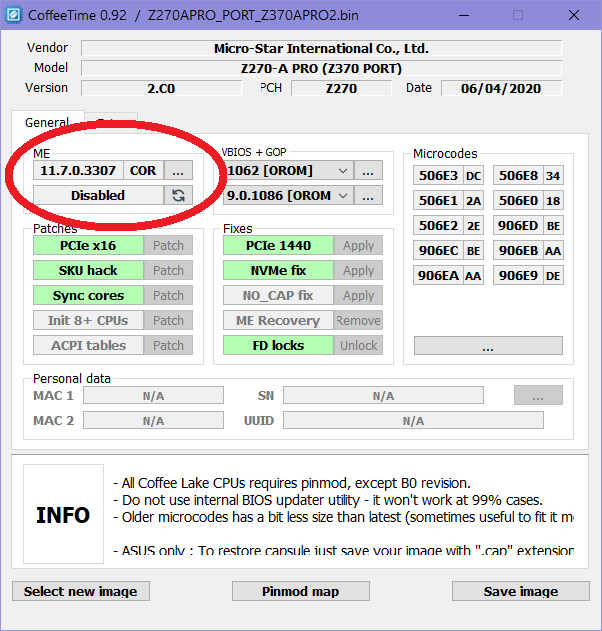The height and width of the screenshot is (631, 602).
Task: Minimize the CoffeeTime window
Action: 464,15
